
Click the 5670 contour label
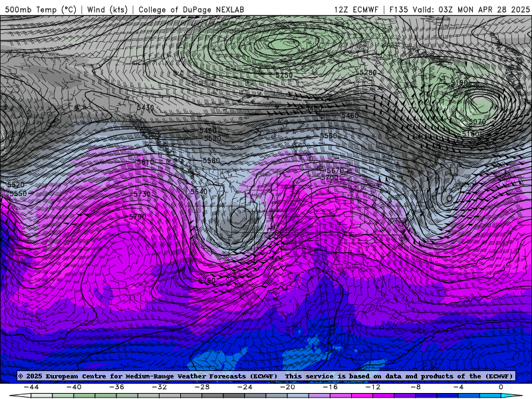[x=335, y=171]
